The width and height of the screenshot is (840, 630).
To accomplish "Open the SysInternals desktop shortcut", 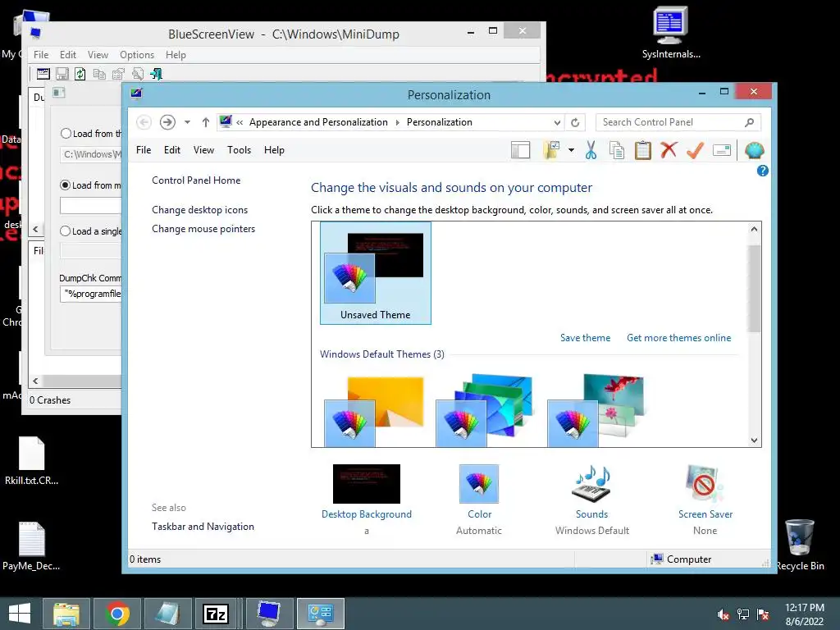I will [x=671, y=32].
